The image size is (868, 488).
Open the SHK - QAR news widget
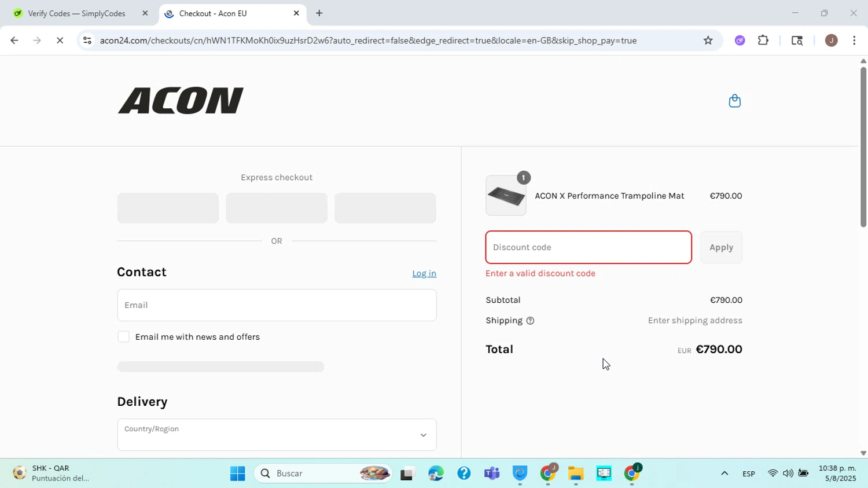tap(52, 474)
